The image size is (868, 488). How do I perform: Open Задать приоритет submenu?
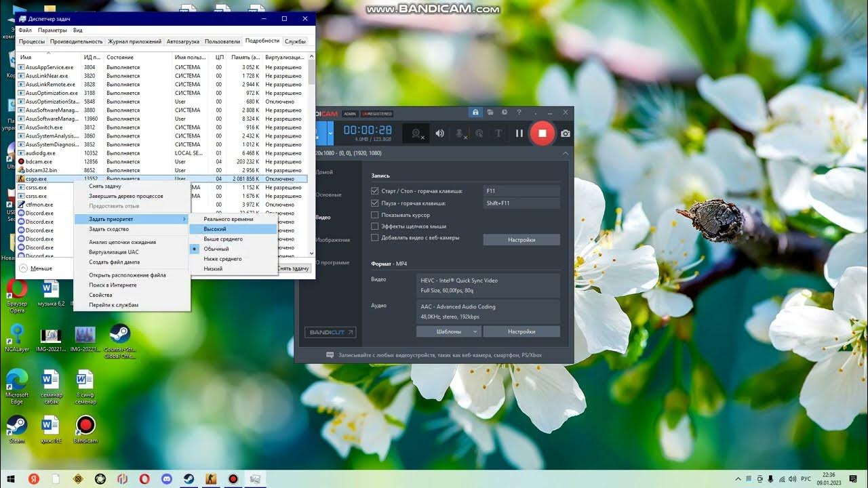pos(132,219)
